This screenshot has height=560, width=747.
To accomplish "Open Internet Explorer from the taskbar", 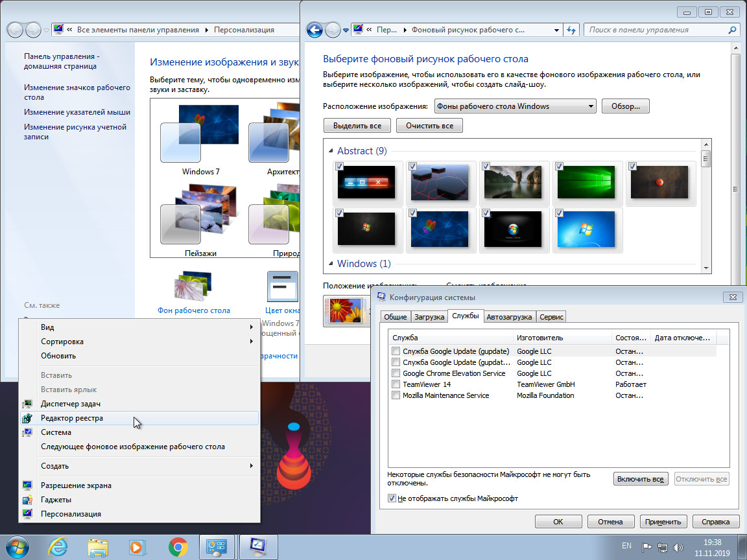I will pos(58,547).
